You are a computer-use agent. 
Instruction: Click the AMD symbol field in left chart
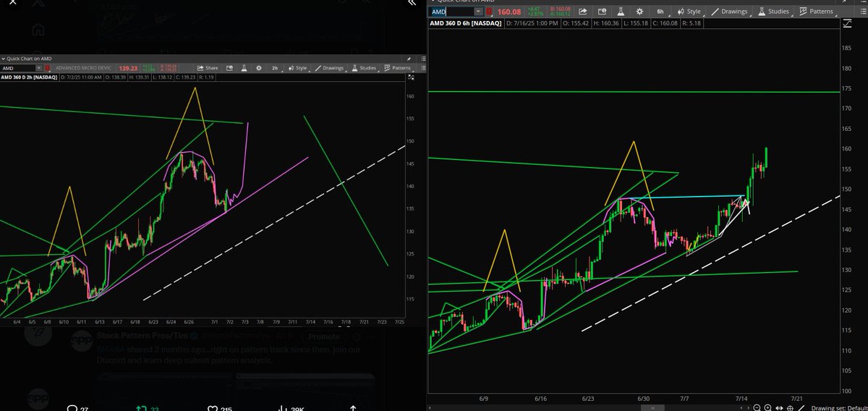18,68
